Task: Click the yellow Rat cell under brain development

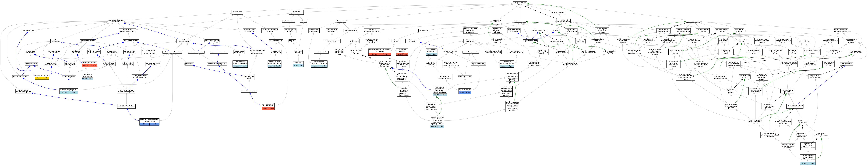Action: pos(38,78)
